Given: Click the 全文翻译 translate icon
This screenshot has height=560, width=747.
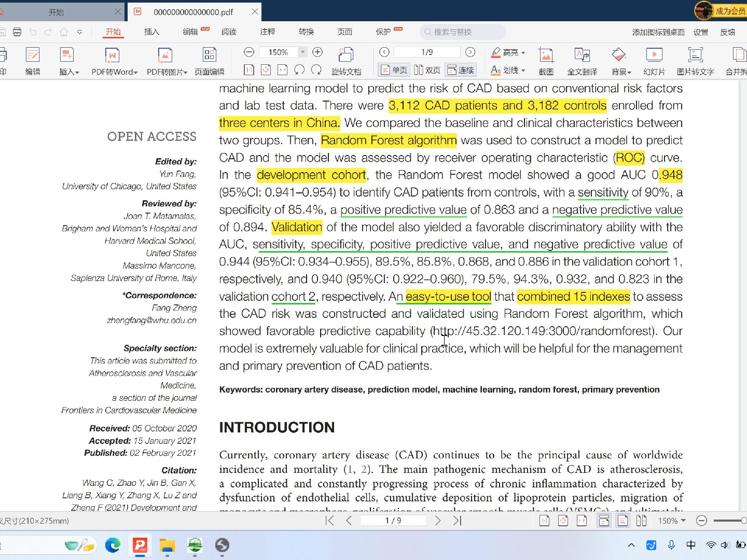Looking at the screenshot, I should pyautogui.click(x=582, y=61).
